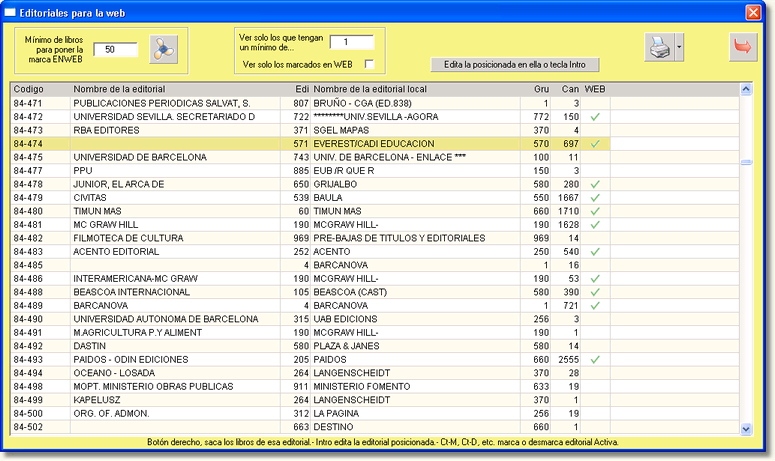Toggle WEB checkmark for CIVITAS row

(x=595, y=198)
